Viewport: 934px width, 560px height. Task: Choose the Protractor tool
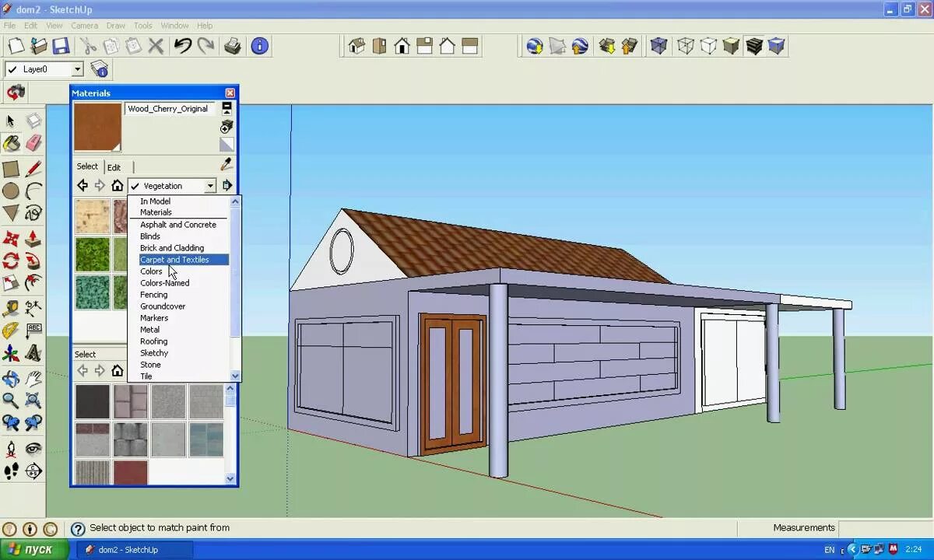11,331
